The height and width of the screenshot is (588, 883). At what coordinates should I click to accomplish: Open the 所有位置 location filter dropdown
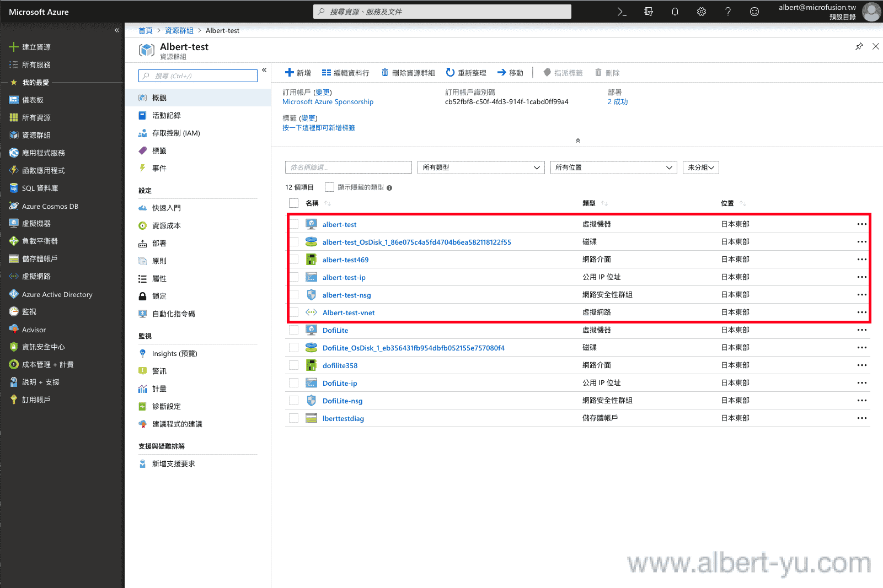[x=614, y=168]
